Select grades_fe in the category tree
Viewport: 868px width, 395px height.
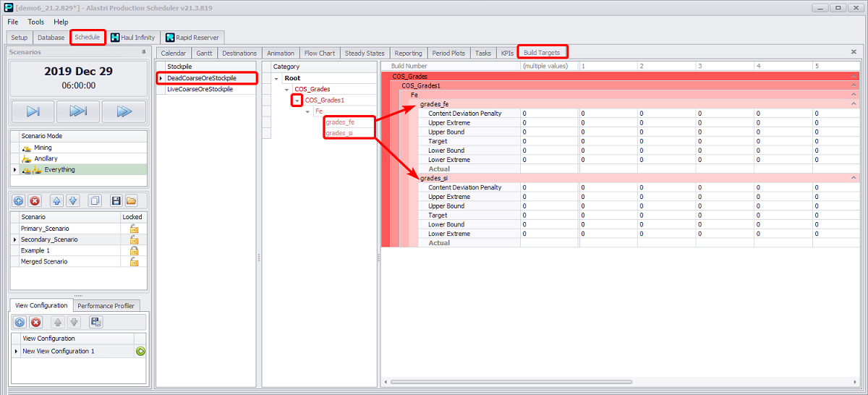[340, 122]
